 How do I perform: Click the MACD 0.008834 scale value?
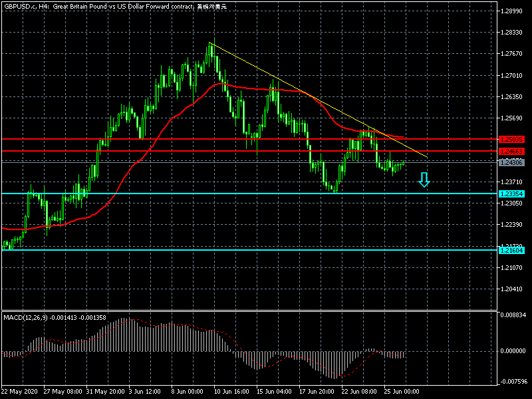tap(513, 315)
